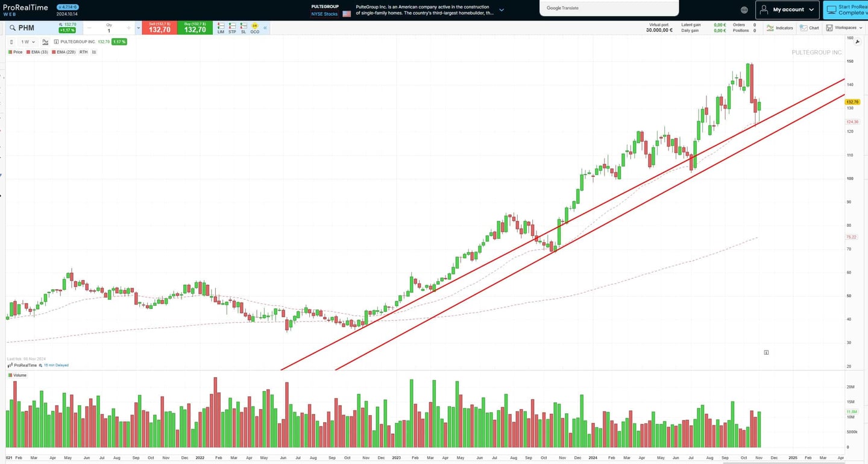
Task: Click the green Buy 132,70 button
Action: click(195, 28)
